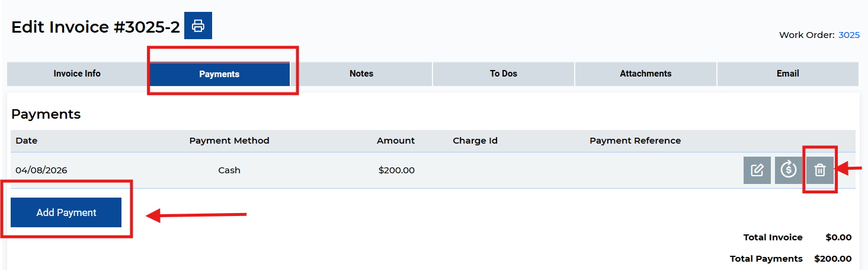Click the $200.00 amount in payment row
This screenshot has height=270, width=868.
[x=396, y=170]
